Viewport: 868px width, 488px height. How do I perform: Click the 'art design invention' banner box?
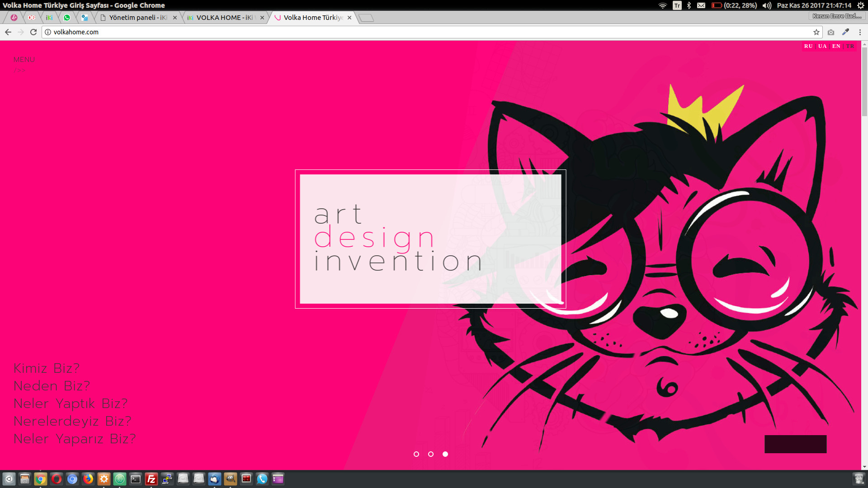(430, 239)
